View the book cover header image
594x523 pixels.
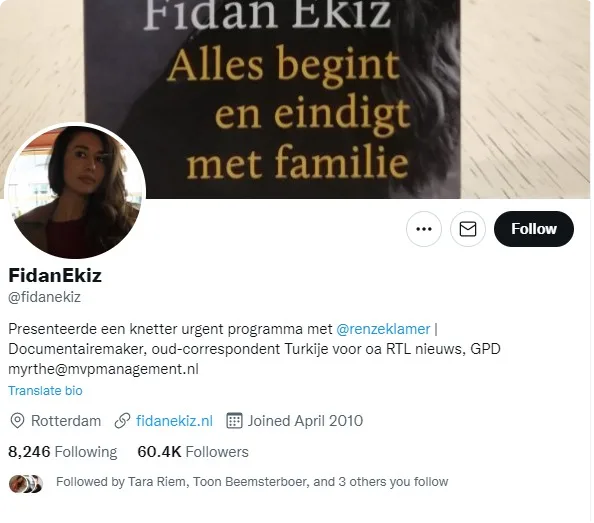(296, 98)
